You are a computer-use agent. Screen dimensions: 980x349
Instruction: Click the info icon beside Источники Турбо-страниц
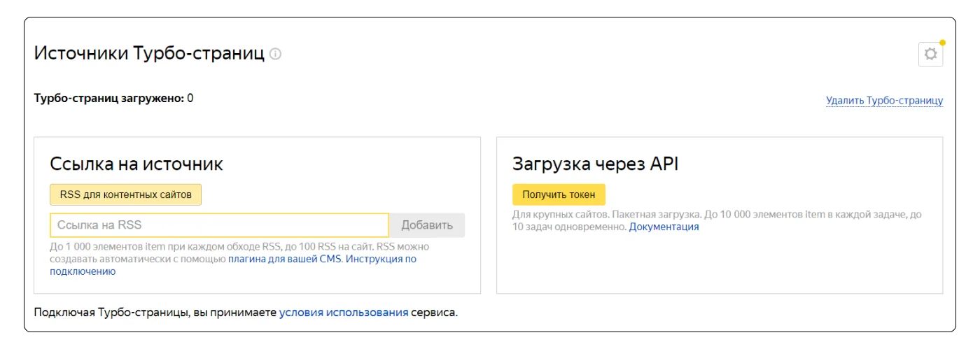(276, 54)
